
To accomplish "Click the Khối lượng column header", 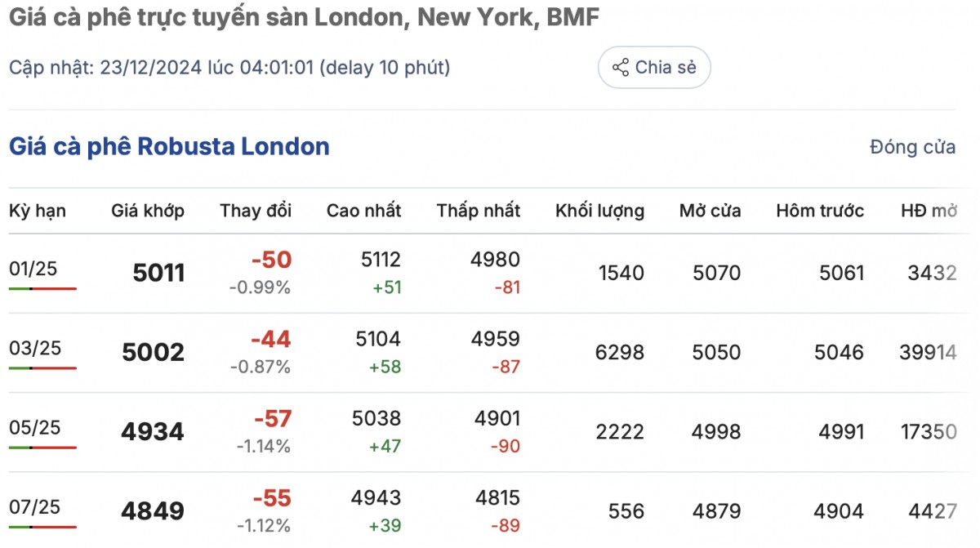I will coord(600,211).
